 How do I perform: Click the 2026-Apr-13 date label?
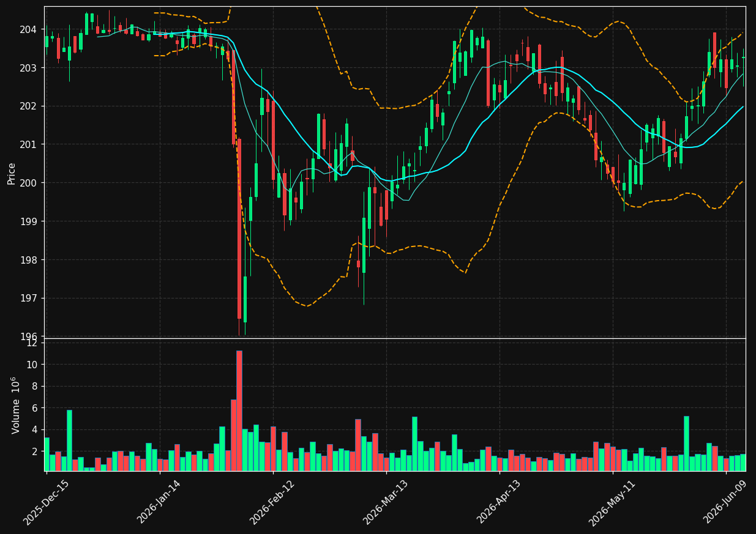(x=499, y=502)
